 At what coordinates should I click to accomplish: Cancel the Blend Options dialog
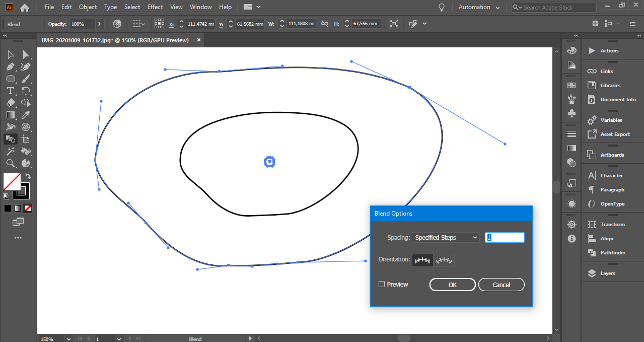501,285
